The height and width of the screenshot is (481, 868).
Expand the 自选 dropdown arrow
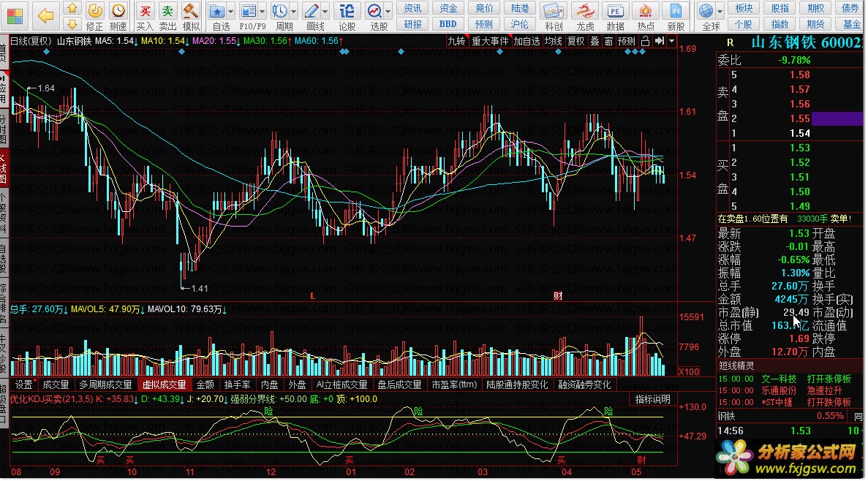pyautogui.click(x=231, y=11)
